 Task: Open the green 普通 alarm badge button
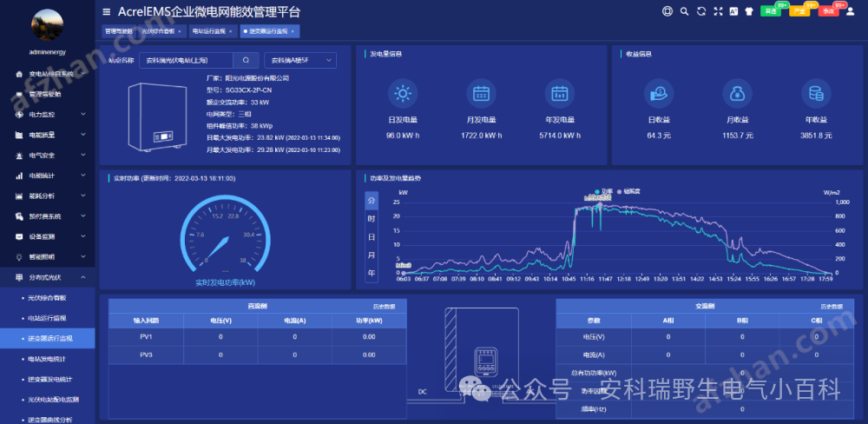click(773, 10)
